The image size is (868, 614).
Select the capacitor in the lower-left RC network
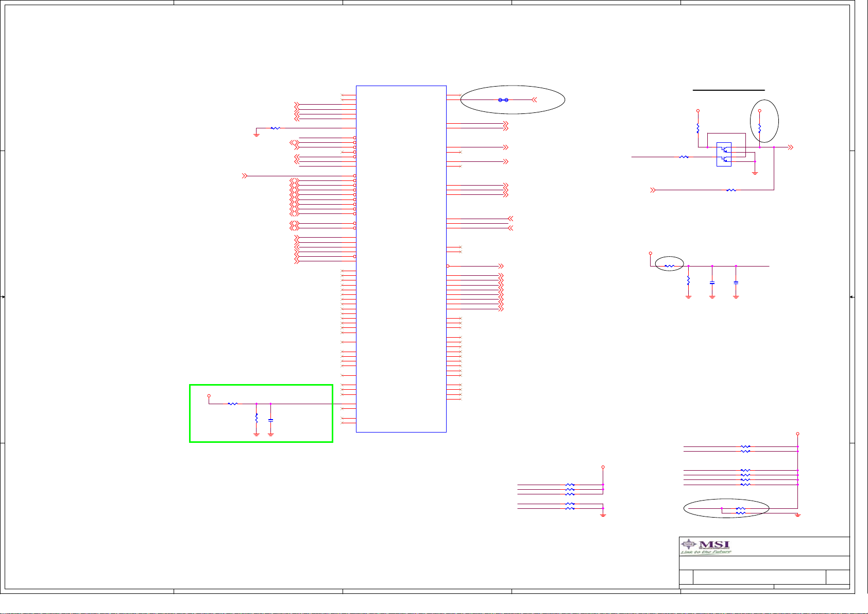(x=271, y=421)
